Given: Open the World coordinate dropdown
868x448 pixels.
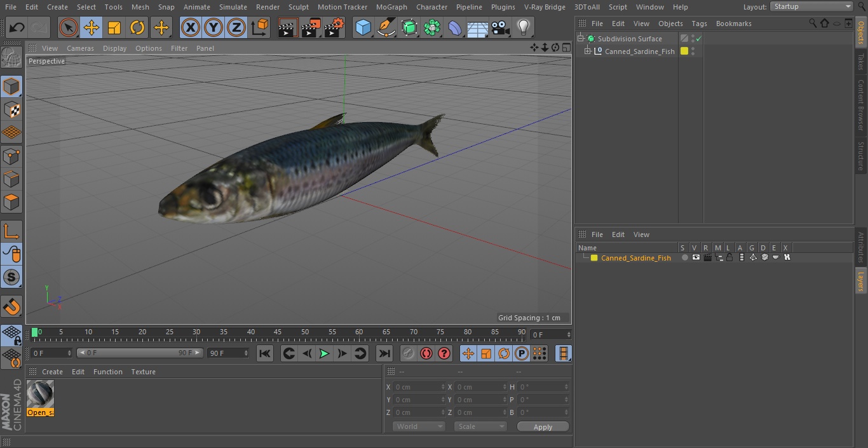Looking at the screenshot, I should (x=419, y=426).
